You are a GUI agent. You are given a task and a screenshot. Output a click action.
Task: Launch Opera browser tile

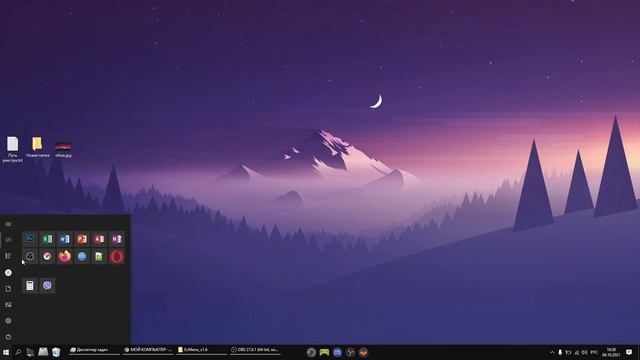point(117,256)
